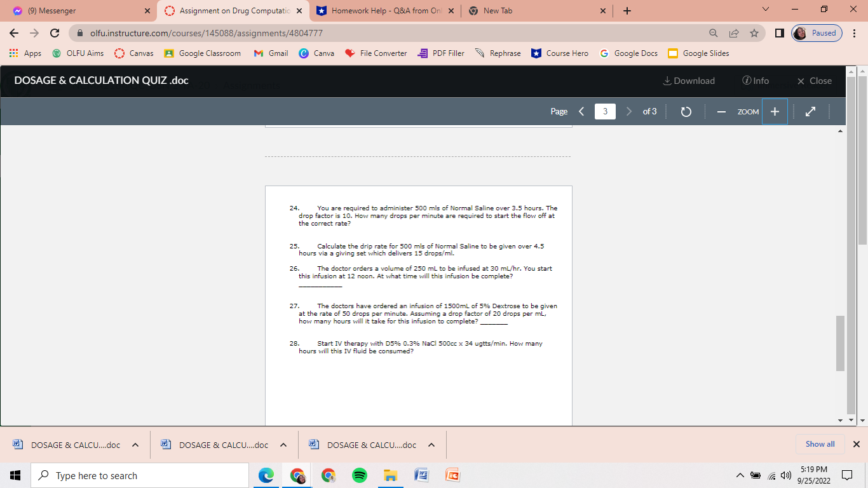This screenshot has height=488, width=868.
Task: Open Spotify from the taskbar
Action: click(359, 475)
